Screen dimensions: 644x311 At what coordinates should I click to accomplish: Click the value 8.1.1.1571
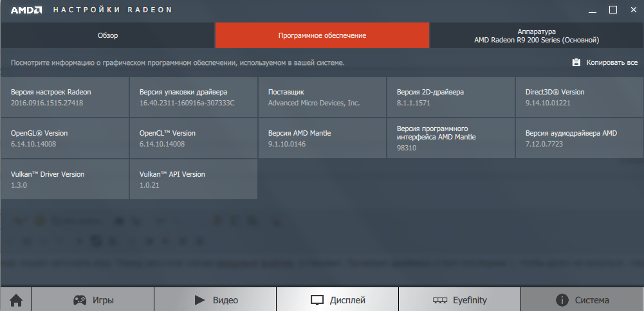pyautogui.click(x=414, y=103)
